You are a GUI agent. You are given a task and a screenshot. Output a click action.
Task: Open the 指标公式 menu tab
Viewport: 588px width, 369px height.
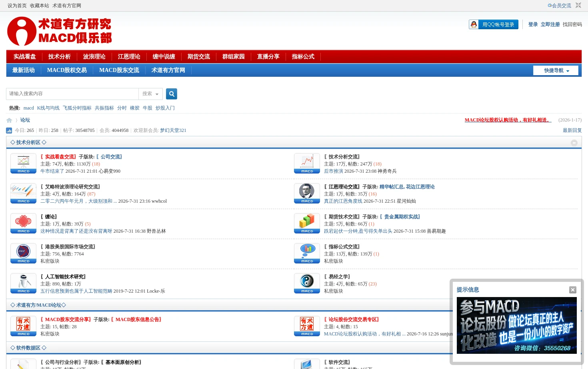coord(303,57)
